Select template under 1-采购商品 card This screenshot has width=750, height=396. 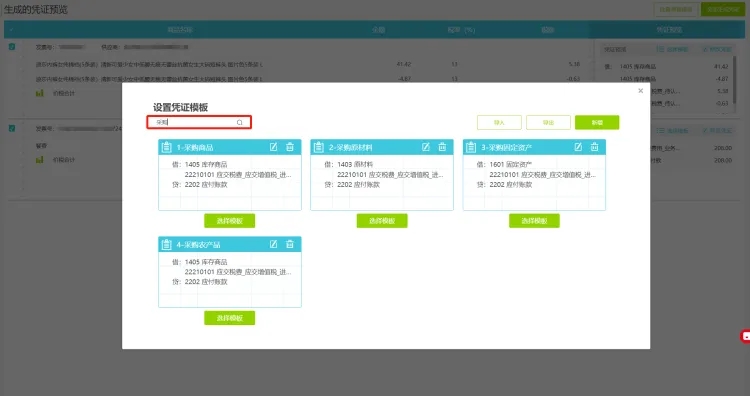click(x=230, y=220)
